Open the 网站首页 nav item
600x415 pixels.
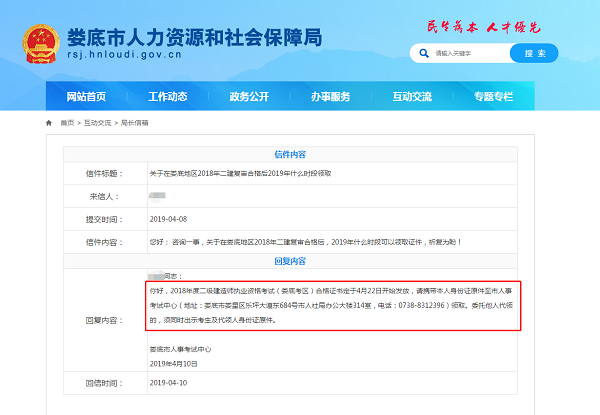point(86,96)
